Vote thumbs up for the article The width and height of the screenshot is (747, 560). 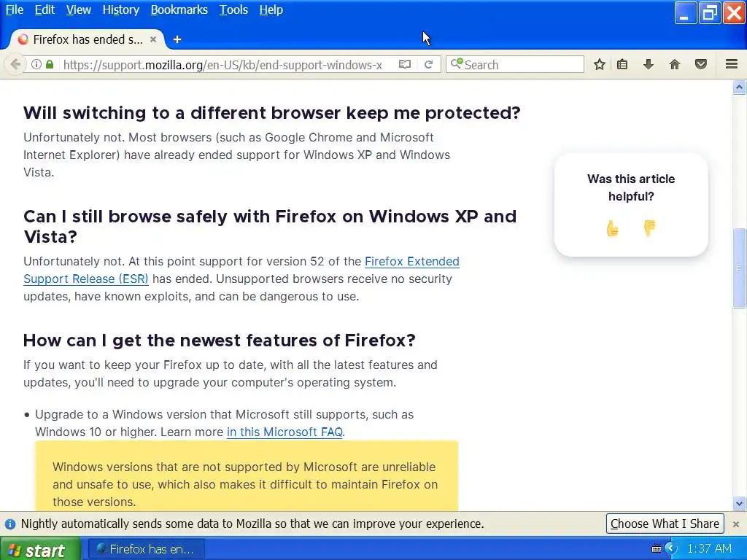click(613, 228)
